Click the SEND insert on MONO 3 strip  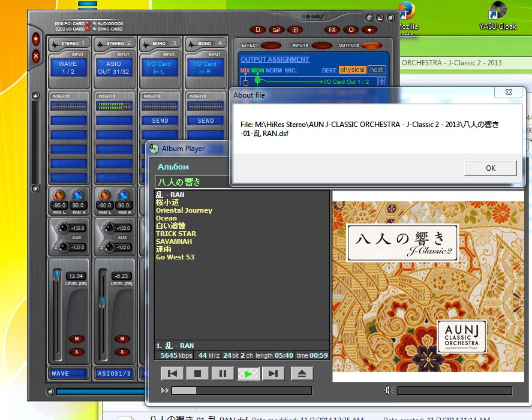tap(160, 120)
